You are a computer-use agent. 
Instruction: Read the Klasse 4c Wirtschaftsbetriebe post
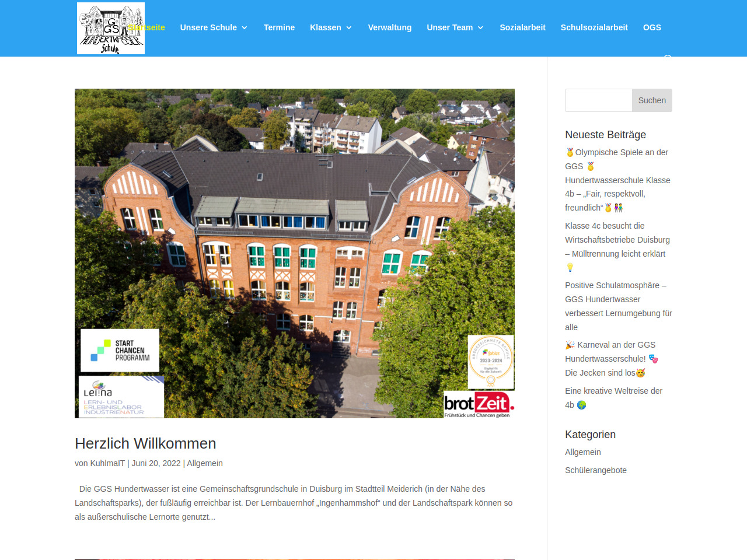click(x=617, y=240)
